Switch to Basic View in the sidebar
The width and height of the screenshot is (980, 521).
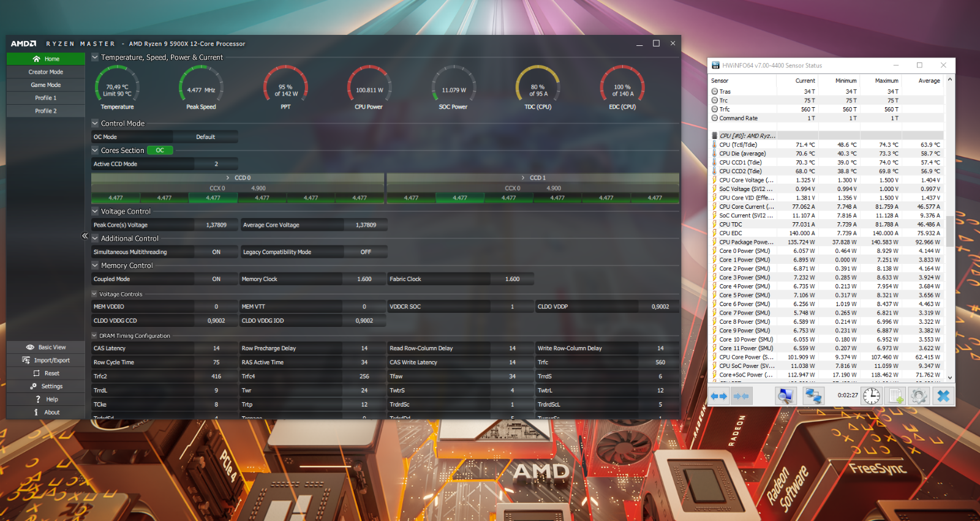[x=46, y=347]
